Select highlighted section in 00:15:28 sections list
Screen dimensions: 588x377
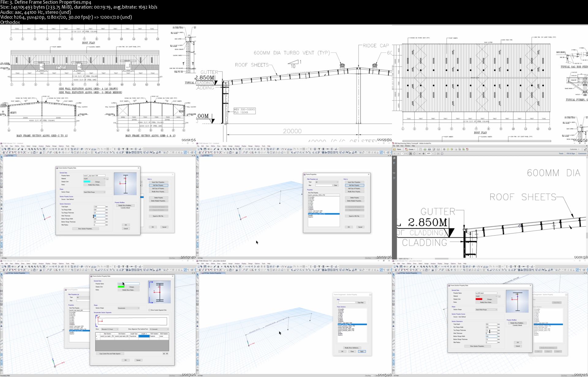click(x=352, y=324)
